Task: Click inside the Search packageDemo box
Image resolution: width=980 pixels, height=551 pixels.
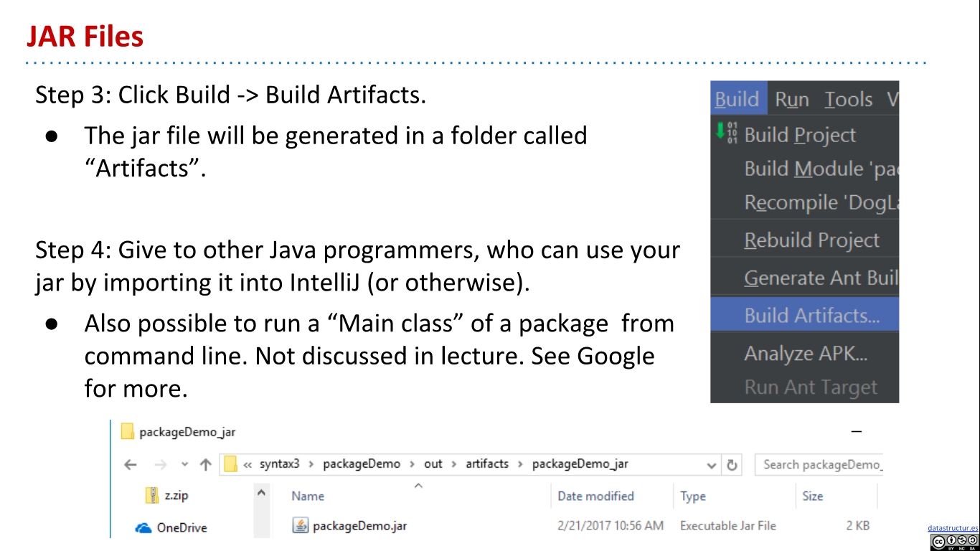Action: point(818,465)
